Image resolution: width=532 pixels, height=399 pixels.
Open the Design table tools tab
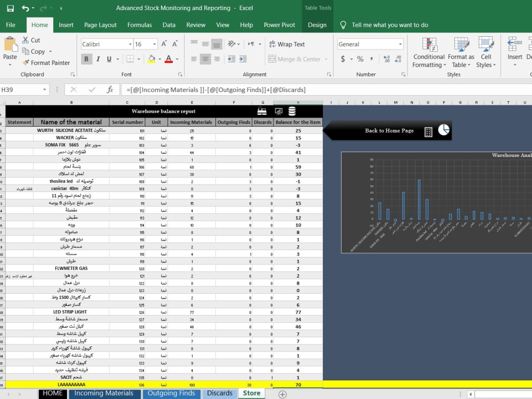click(x=317, y=25)
